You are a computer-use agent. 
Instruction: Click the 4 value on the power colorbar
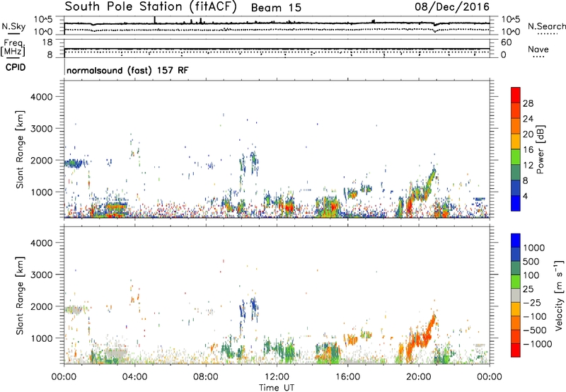(x=526, y=196)
